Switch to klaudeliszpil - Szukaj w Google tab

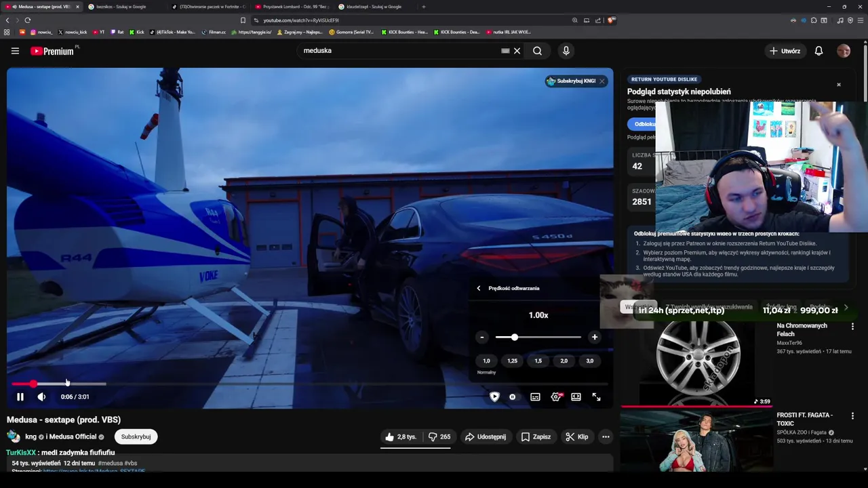[374, 7]
